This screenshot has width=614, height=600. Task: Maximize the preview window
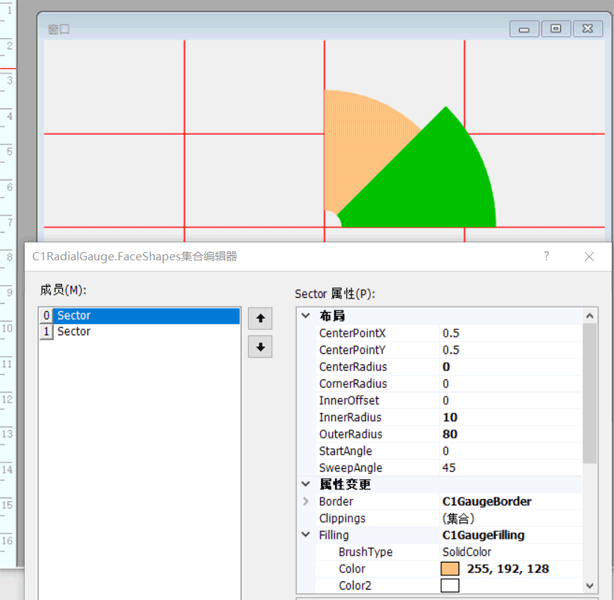tap(556, 29)
